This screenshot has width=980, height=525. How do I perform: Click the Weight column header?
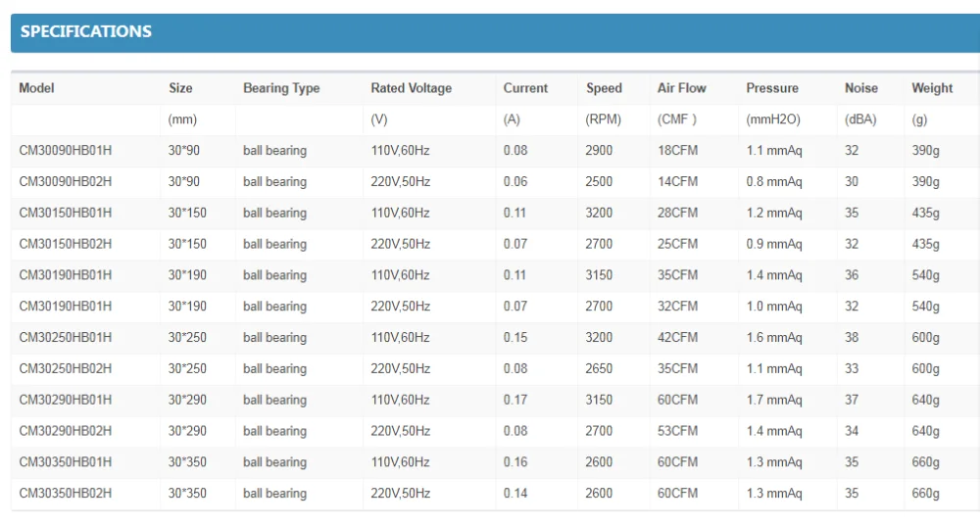(932, 88)
